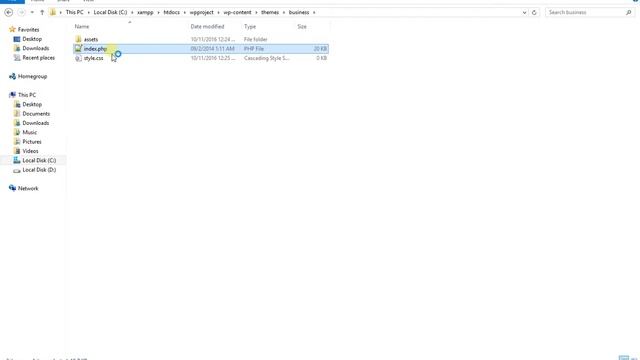640x360 pixels.
Task: Sort by Date modified column
Action: tap(207, 27)
